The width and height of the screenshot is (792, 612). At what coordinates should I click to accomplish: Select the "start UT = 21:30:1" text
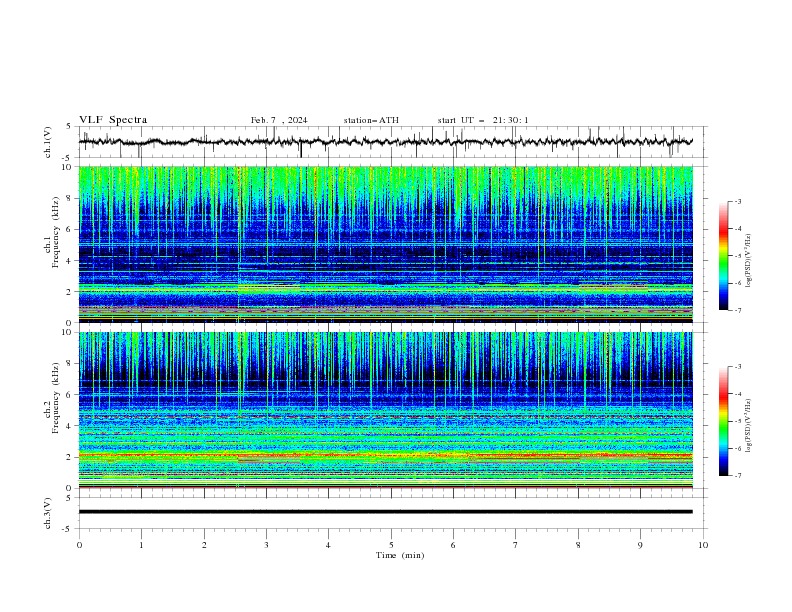coord(483,120)
